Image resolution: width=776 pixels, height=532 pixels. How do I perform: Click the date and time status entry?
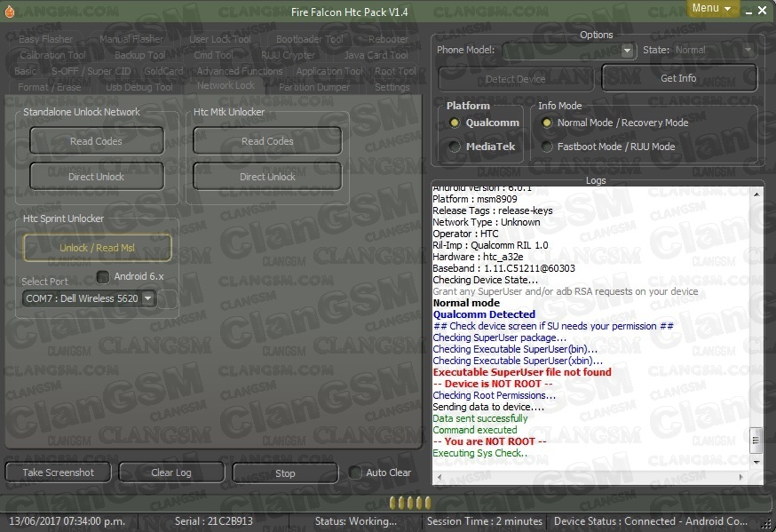coord(67,521)
